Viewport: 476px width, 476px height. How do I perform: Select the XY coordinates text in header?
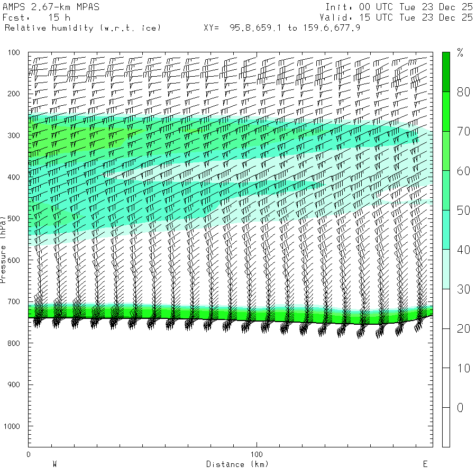[282, 28]
